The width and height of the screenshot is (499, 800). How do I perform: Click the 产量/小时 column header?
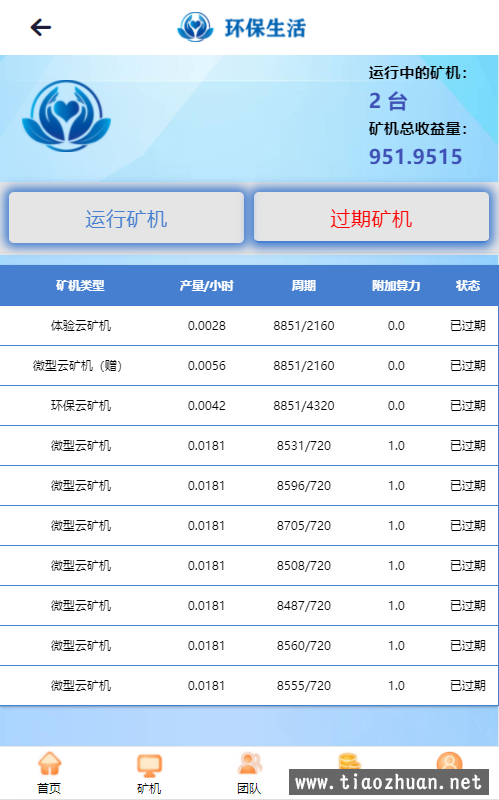coord(206,285)
